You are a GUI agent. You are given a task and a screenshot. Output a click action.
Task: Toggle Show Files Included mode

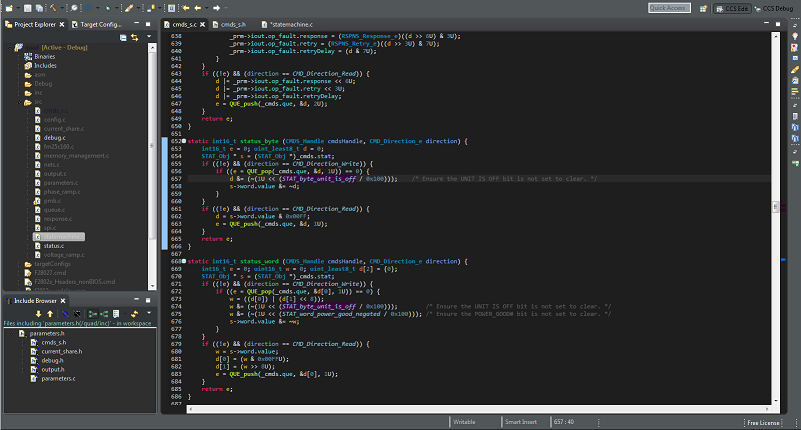[x=104, y=314]
